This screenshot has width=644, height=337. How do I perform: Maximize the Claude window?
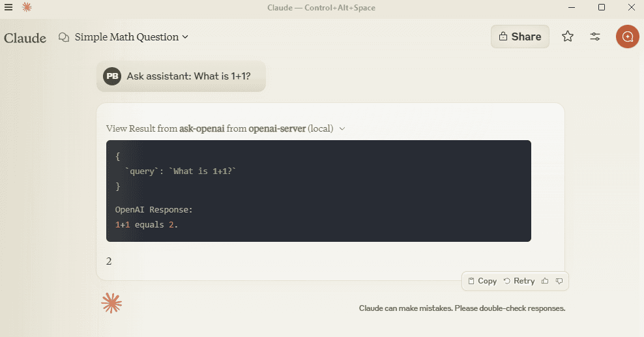coord(601,7)
